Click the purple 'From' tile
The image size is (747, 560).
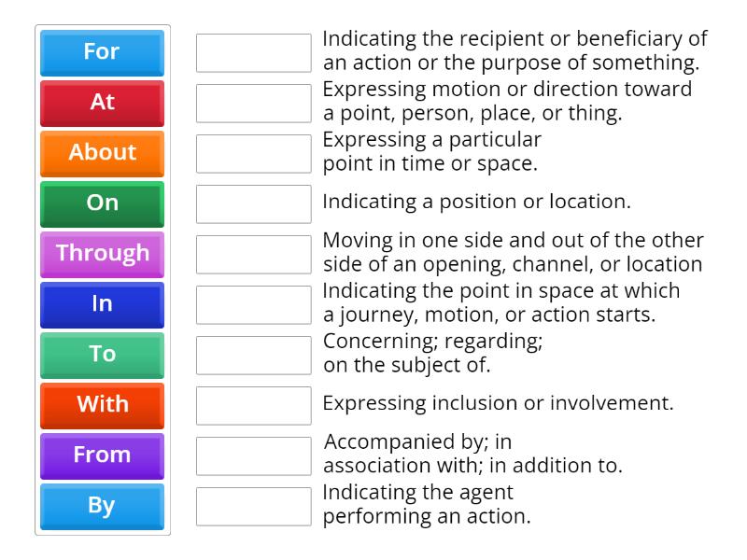click(100, 455)
